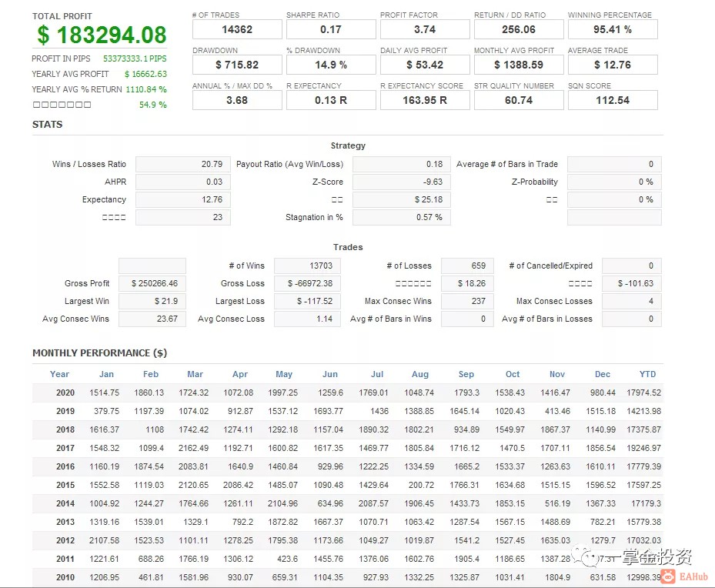
Task: Select the Max Consec Wins field 237
Action: tap(467, 301)
